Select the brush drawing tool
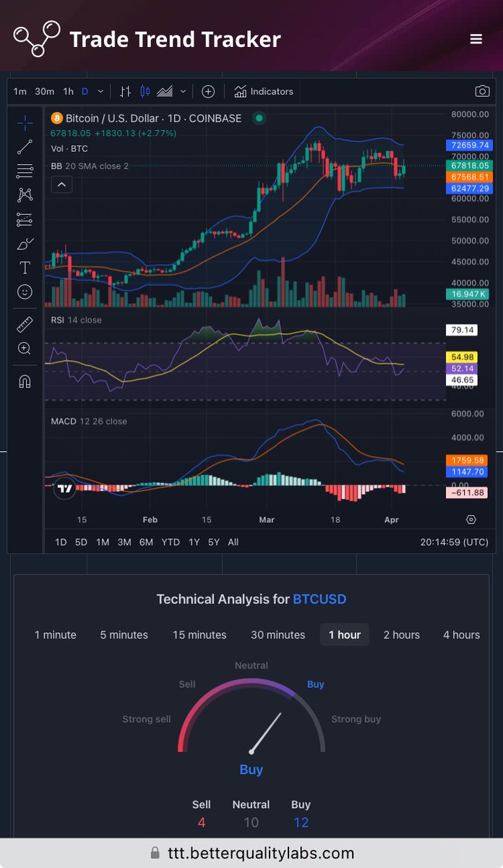 coord(25,244)
